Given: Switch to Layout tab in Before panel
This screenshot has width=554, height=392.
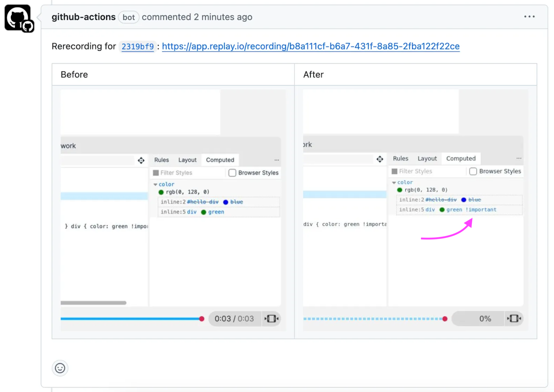Looking at the screenshot, I should click(x=187, y=160).
